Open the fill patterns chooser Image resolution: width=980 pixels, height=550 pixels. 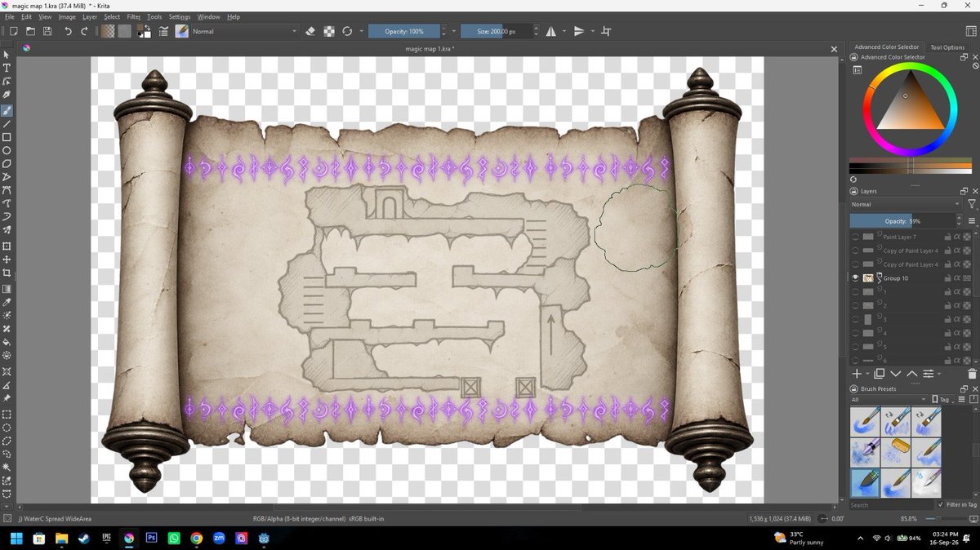click(124, 31)
